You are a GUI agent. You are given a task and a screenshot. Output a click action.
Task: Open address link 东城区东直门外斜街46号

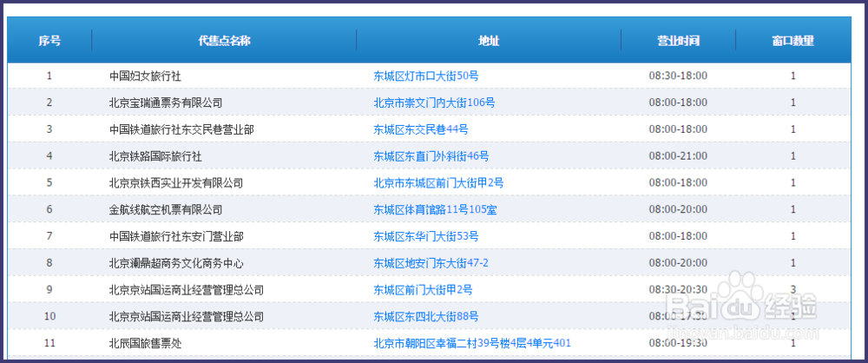click(431, 156)
